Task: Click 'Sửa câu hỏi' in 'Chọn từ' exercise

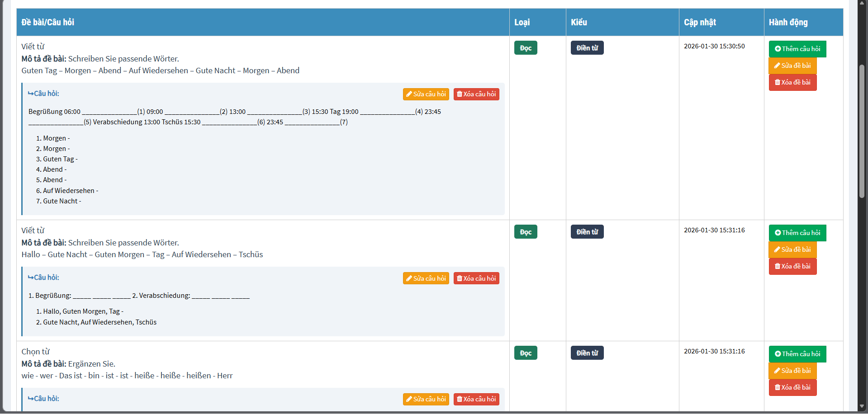Action: (426, 399)
